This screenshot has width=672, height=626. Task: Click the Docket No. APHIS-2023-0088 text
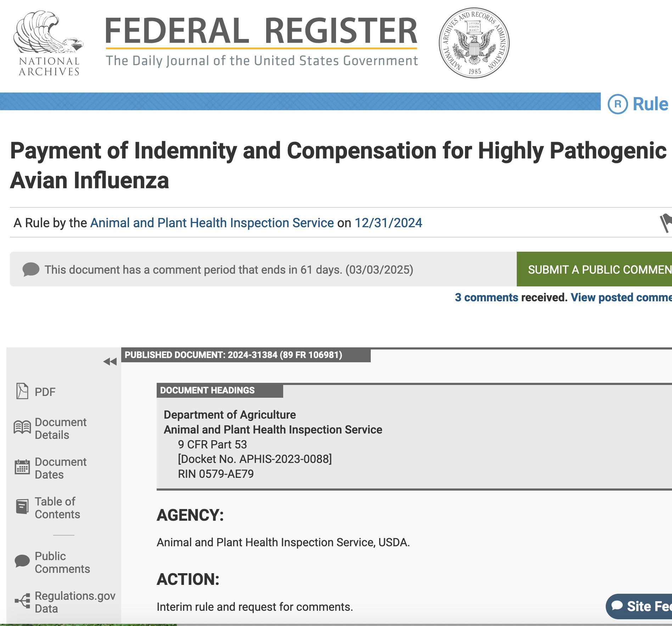[255, 459]
